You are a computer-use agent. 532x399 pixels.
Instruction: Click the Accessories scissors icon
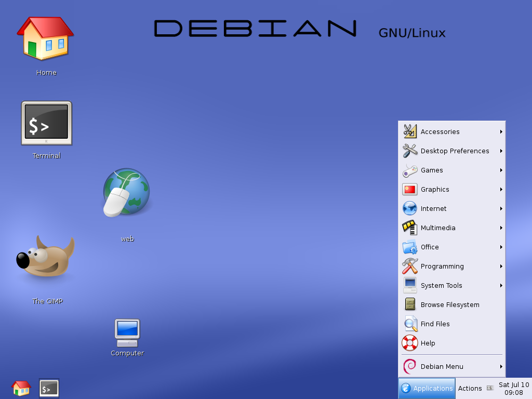(410, 131)
